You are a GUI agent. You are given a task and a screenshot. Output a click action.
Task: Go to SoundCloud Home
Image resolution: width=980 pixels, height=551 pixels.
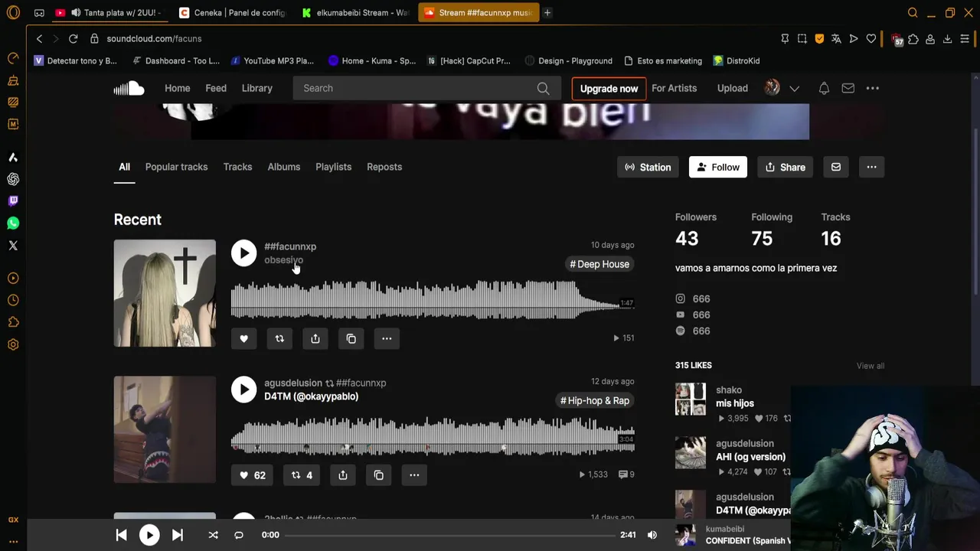coord(177,88)
